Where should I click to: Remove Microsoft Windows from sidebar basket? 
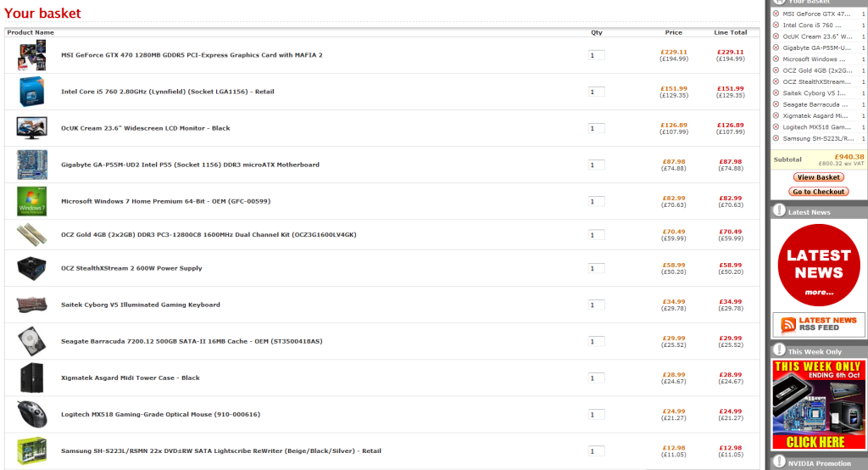click(776, 59)
